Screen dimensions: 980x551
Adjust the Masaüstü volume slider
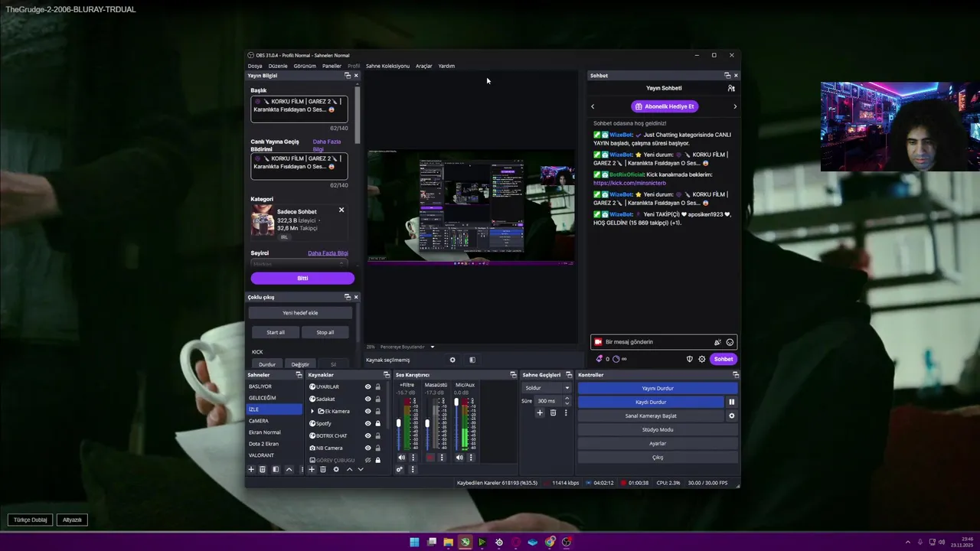[427, 422]
